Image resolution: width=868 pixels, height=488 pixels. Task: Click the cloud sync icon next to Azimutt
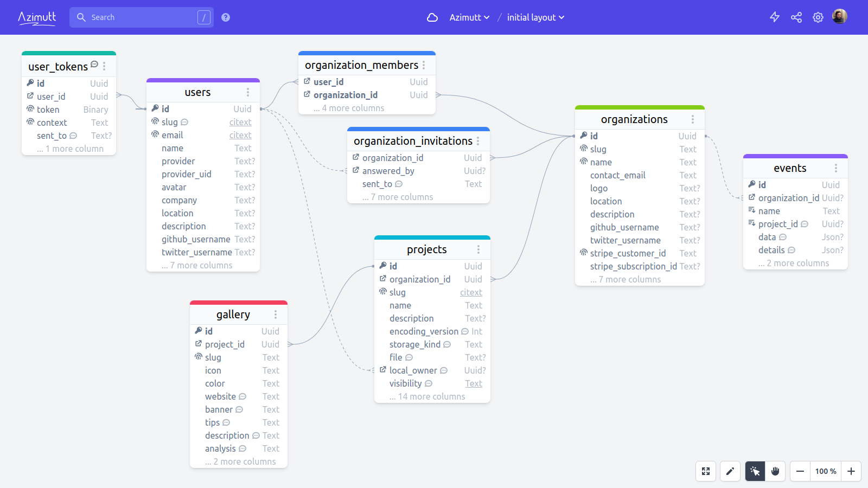pyautogui.click(x=432, y=17)
